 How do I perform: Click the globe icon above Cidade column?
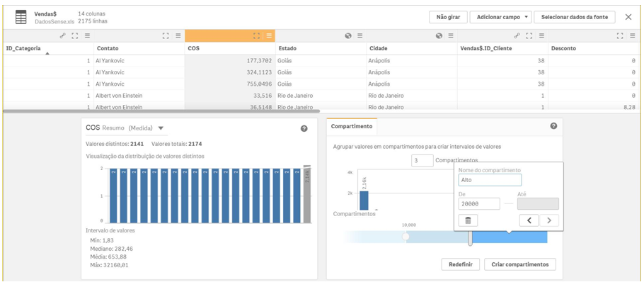click(x=439, y=35)
